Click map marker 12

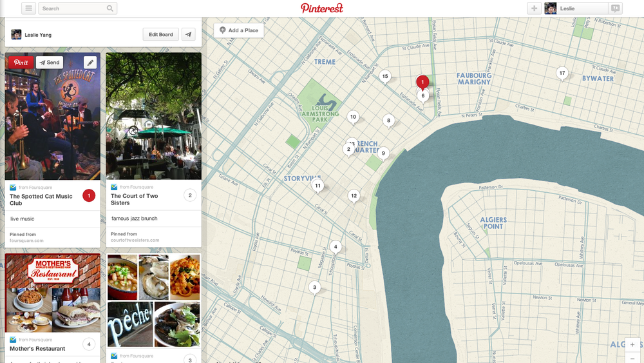354,196
